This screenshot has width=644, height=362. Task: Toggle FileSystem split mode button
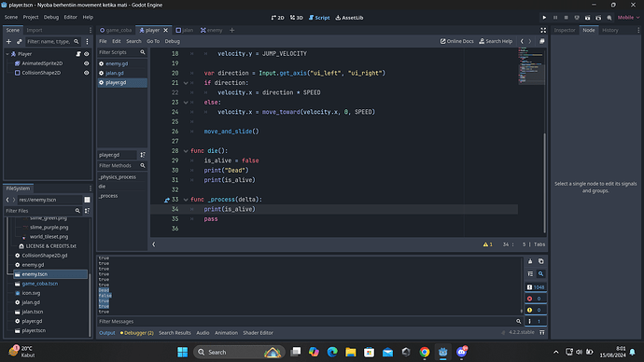[x=87, y=200]
